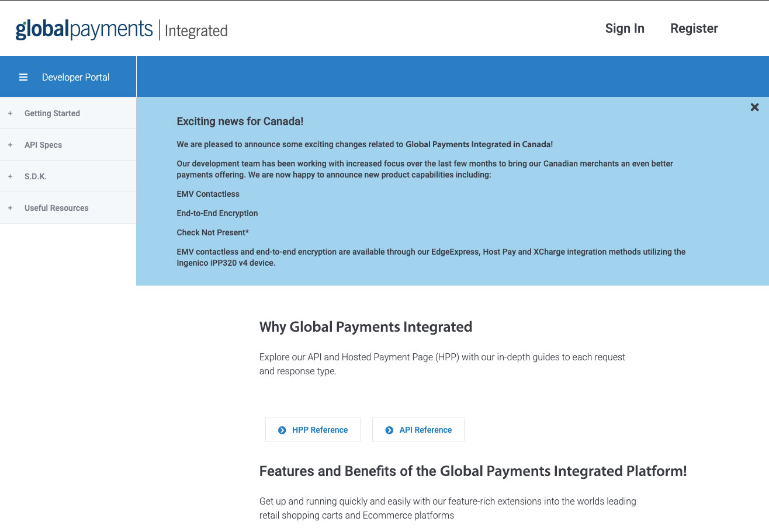Open the HPP Reference guide
769x532 pixels.
pos(320,429)
